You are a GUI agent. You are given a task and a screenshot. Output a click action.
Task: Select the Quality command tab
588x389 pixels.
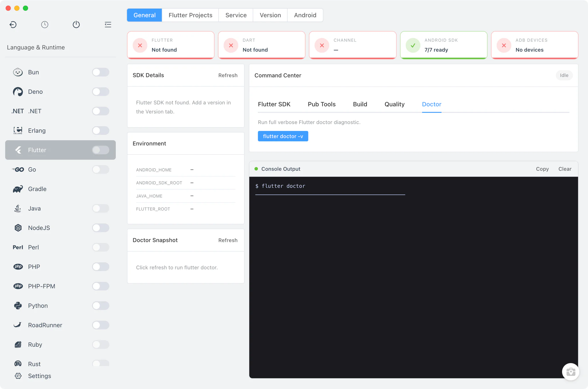pos(394,104)
